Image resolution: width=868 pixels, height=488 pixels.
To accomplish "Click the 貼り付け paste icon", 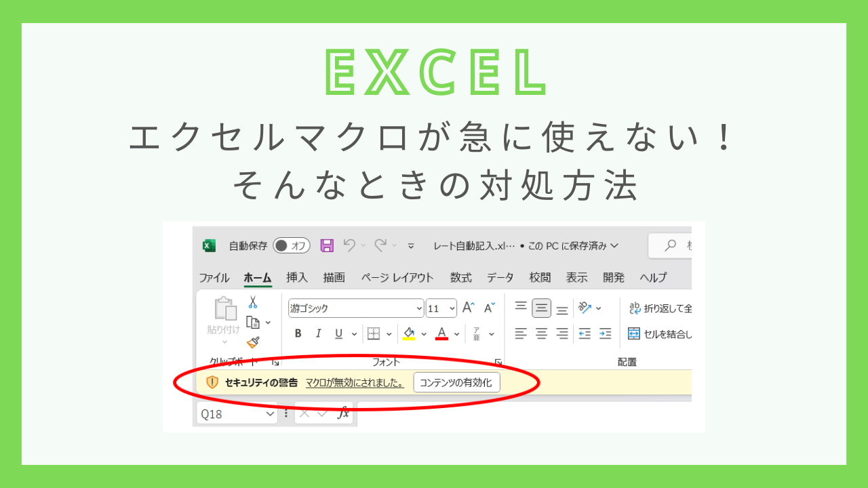I will (224, 310).
